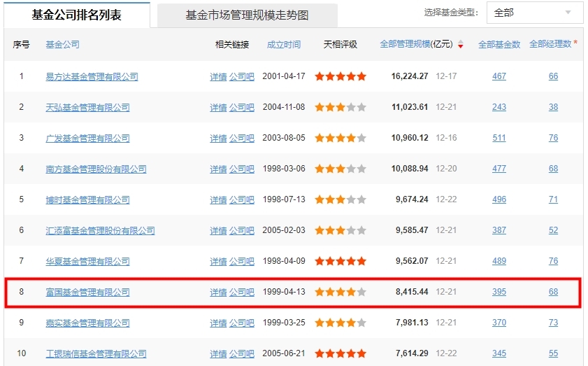Sort by 基金公司 column header
This screenshot has width=588, height=366.
[x=63, y=45]
